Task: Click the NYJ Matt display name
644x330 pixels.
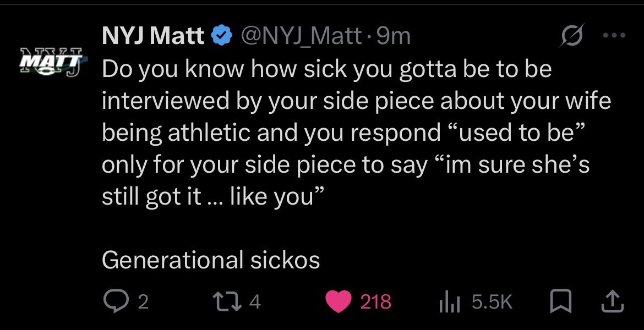Action: pos(153,36)
